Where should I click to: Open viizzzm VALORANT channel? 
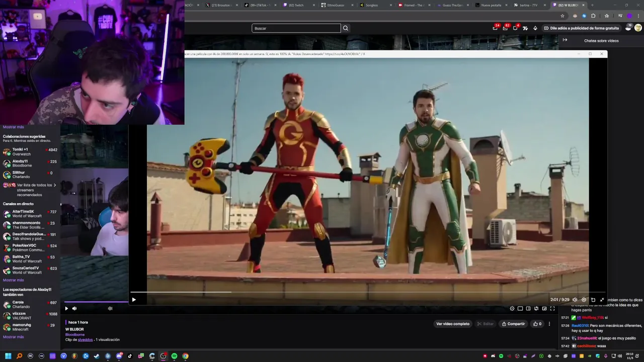click(30, 316)
